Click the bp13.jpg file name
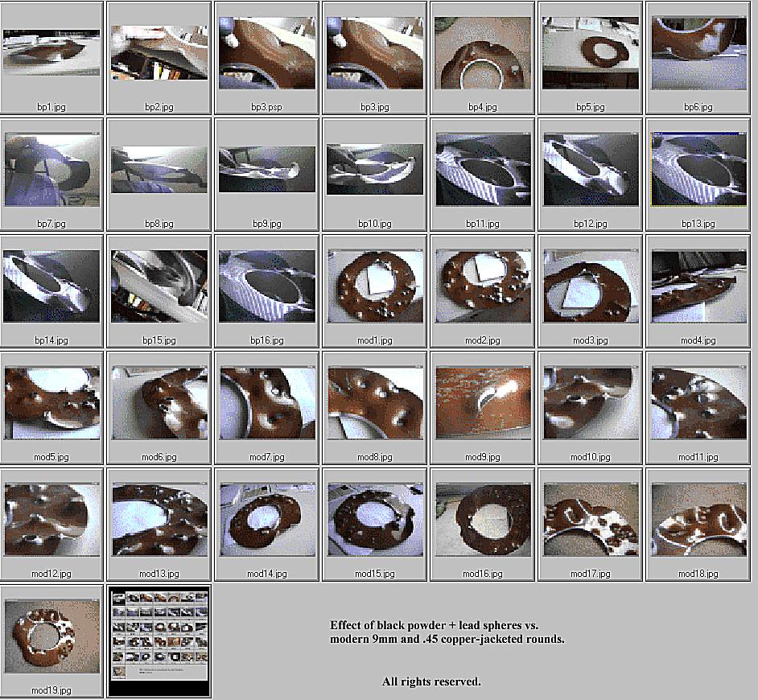 point(698,224)
